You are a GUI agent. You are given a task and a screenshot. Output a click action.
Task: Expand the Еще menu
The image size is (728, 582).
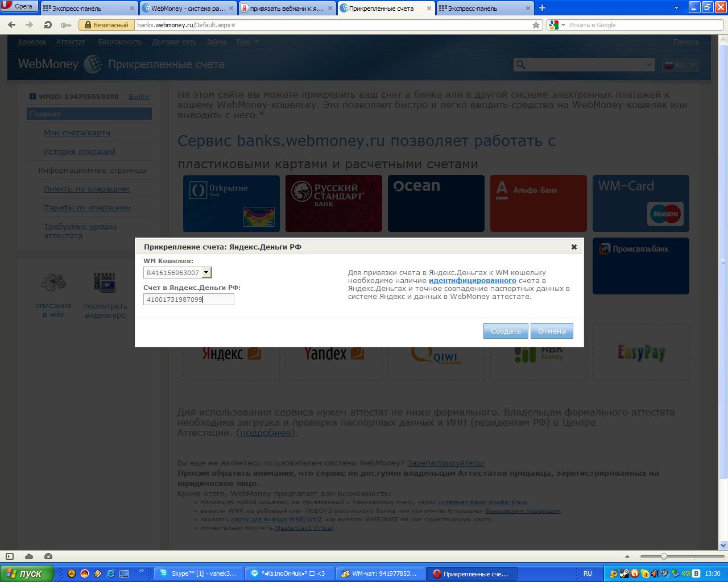[247, 42]
